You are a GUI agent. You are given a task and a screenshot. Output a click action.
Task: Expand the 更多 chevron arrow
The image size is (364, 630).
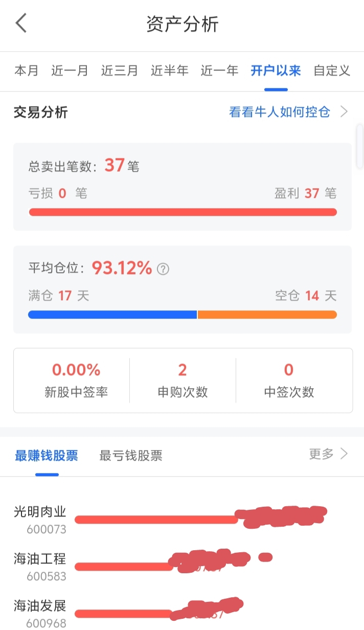(344, 454)
